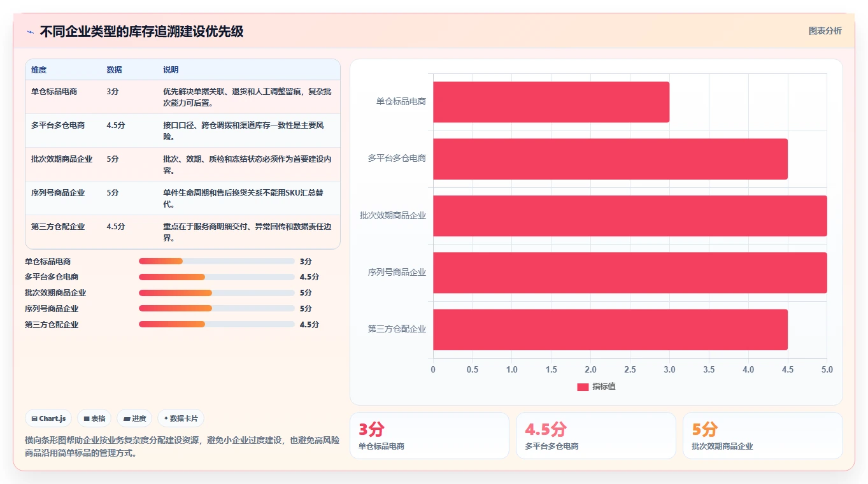Image resolution: width=868 pixels, height=484 pixels.
Task: Click the 多平台多仓电商 table row name
Action: coord(58,125)
